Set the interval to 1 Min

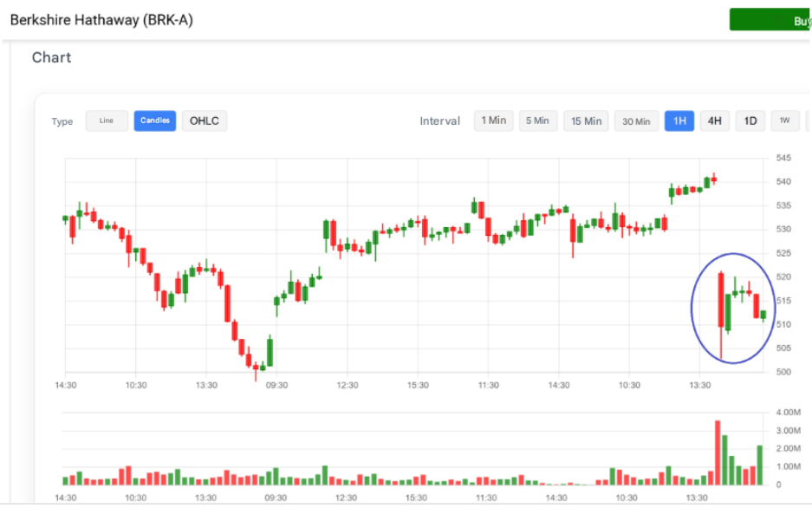(493, 120)
